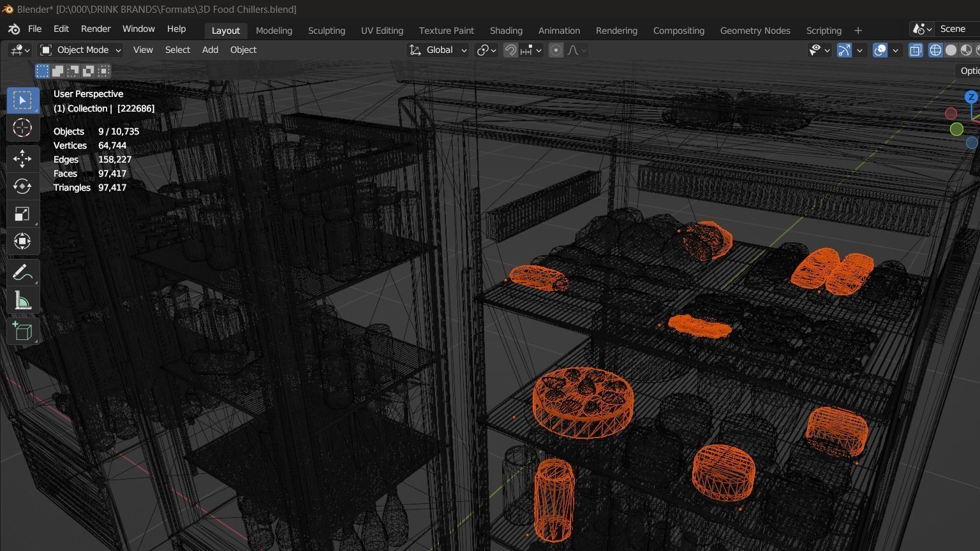The width and height of the screenshot is (980, 551).
Task: Select the Scale tool
Action: (x=22, y=214)
